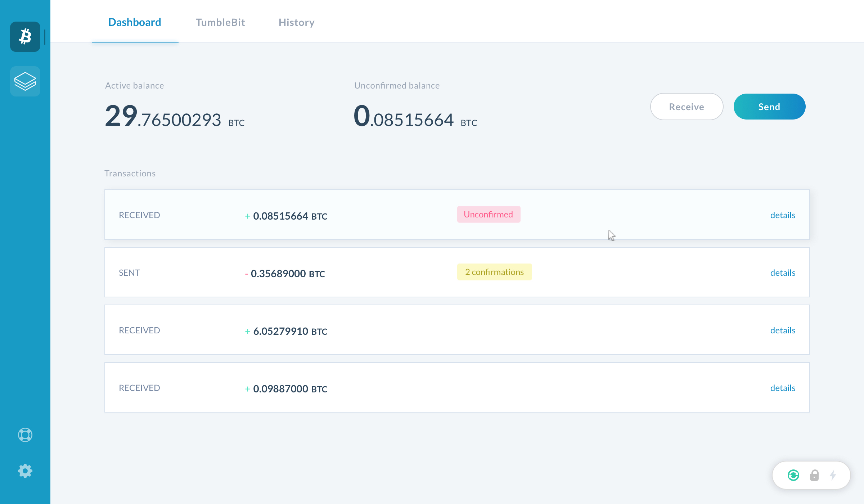The image size is (864, 504).
Task: Show details for 0.09887000 BTC transaction
Action: (x=783, y=388)
